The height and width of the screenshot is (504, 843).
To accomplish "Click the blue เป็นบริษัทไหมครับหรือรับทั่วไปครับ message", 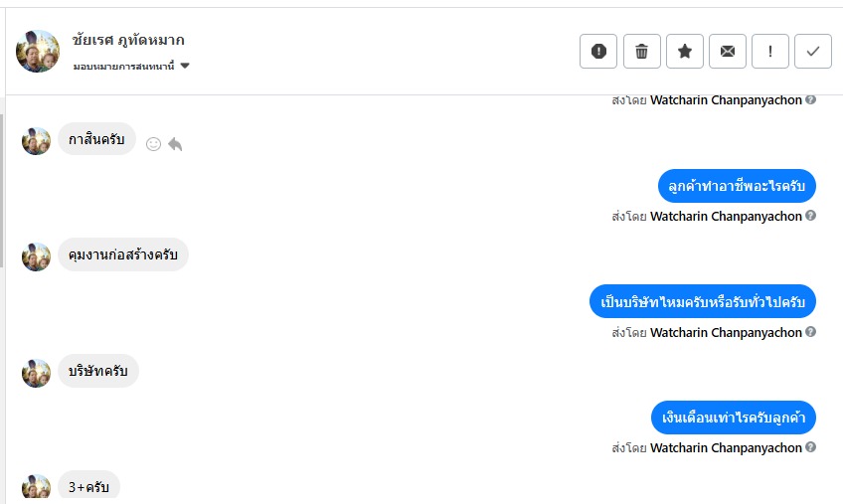I will 702,301.
